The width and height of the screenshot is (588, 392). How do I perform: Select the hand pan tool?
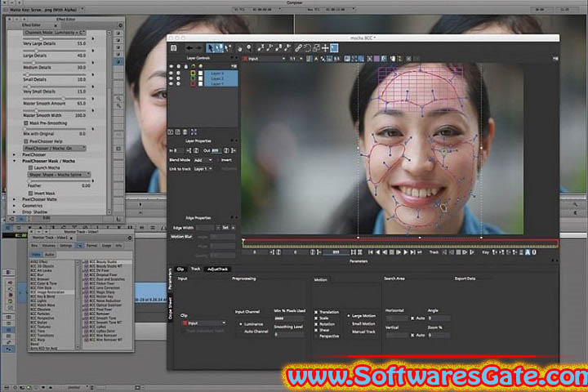[x=239, y=48]
